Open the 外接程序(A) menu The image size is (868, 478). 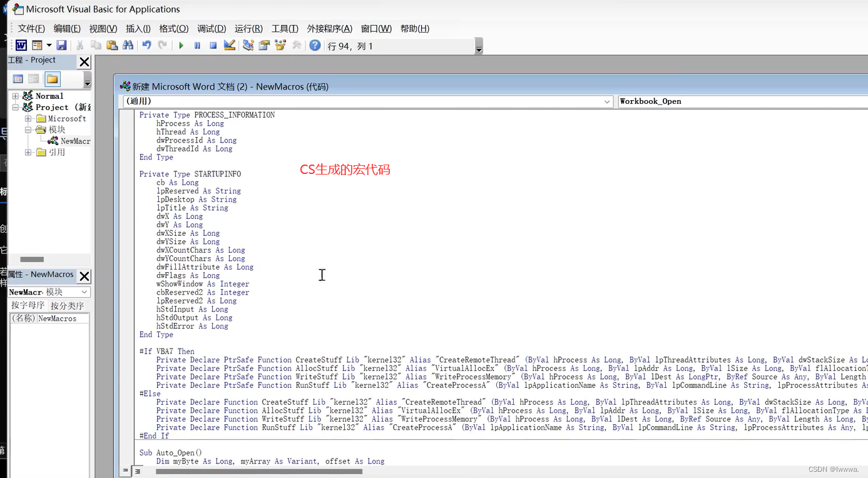[330, 28]
